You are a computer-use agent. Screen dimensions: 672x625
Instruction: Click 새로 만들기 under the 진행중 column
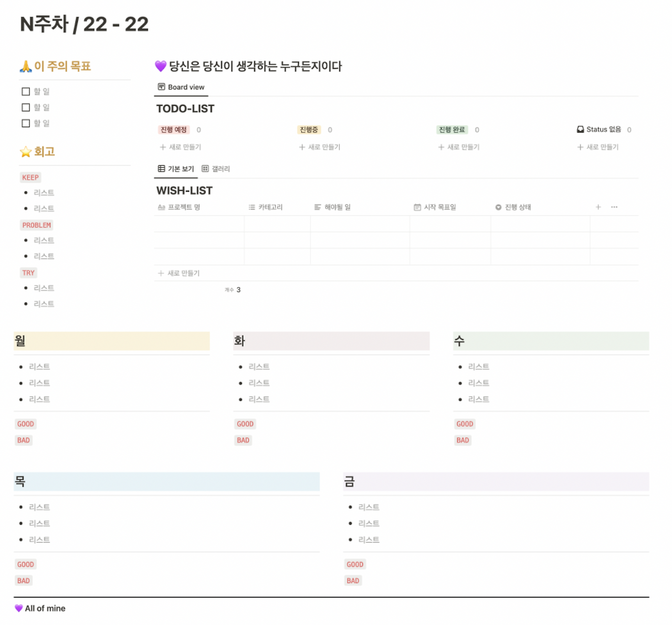coord(320,147)
